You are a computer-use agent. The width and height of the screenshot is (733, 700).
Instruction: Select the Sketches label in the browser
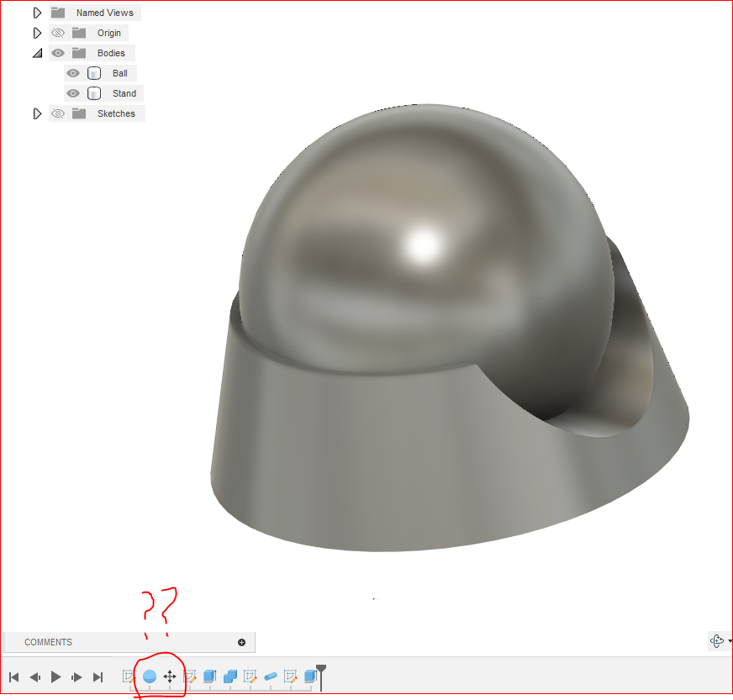click(116, 113)
